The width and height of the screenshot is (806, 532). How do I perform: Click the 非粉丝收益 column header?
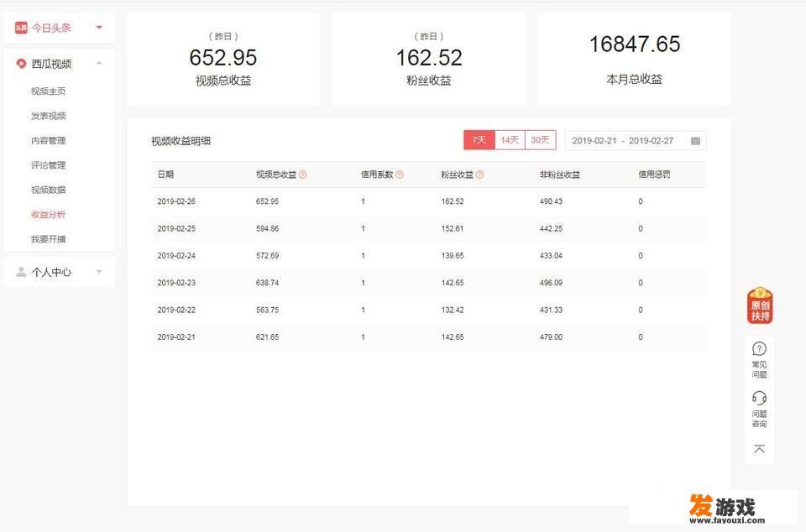tap(560, 175)
